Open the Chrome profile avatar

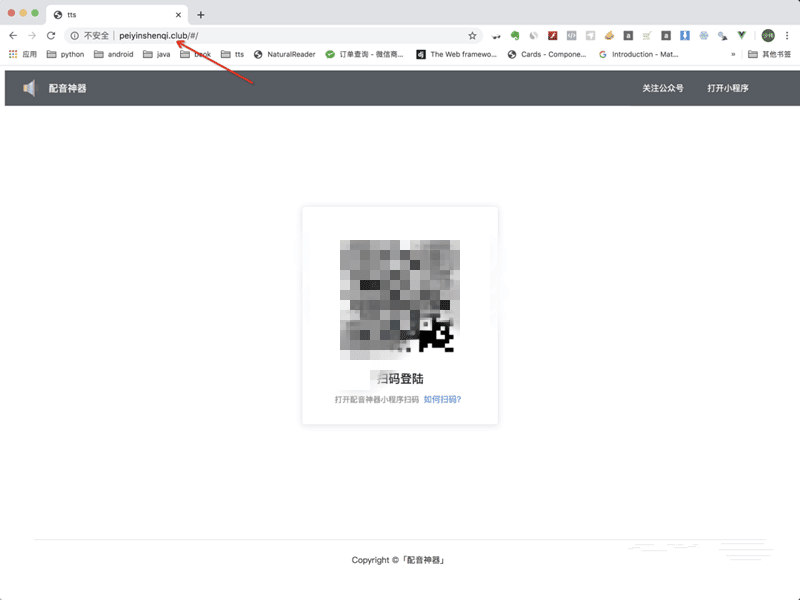point(768,36)
